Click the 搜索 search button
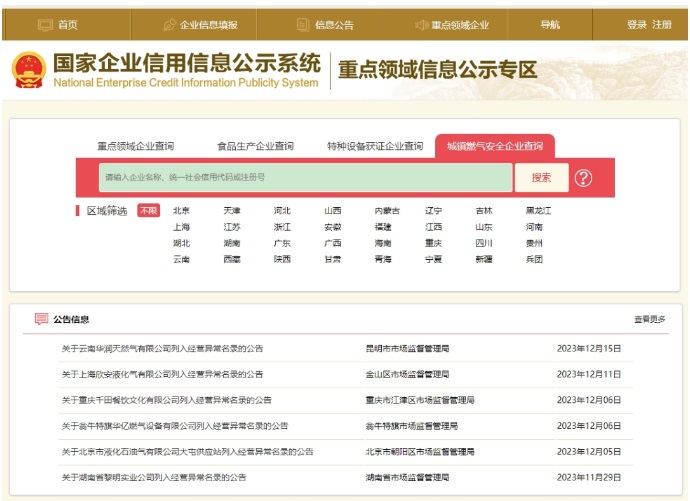Image resolution: width=690 pixels, height=501 pixels. pyautogui.click(x=541, y=177)
